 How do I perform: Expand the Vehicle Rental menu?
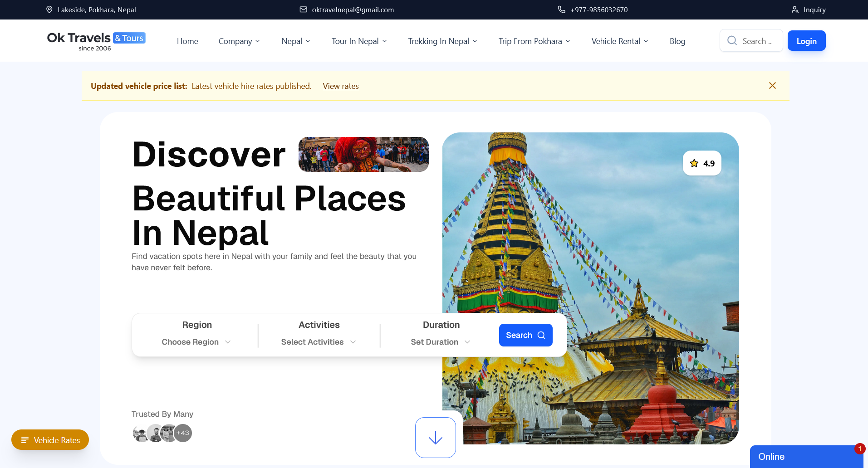(619, 41)
